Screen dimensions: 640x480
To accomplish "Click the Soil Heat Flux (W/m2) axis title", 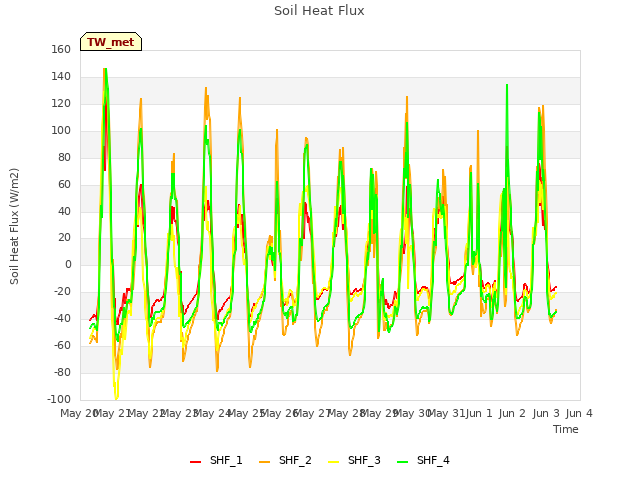I will [x=14, y=226].
